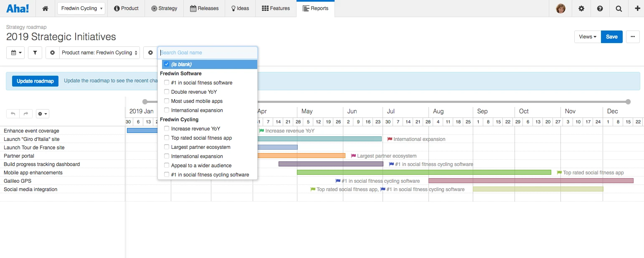
Task: Click the Social media integration timeline bar
Action: coord(538,189)
